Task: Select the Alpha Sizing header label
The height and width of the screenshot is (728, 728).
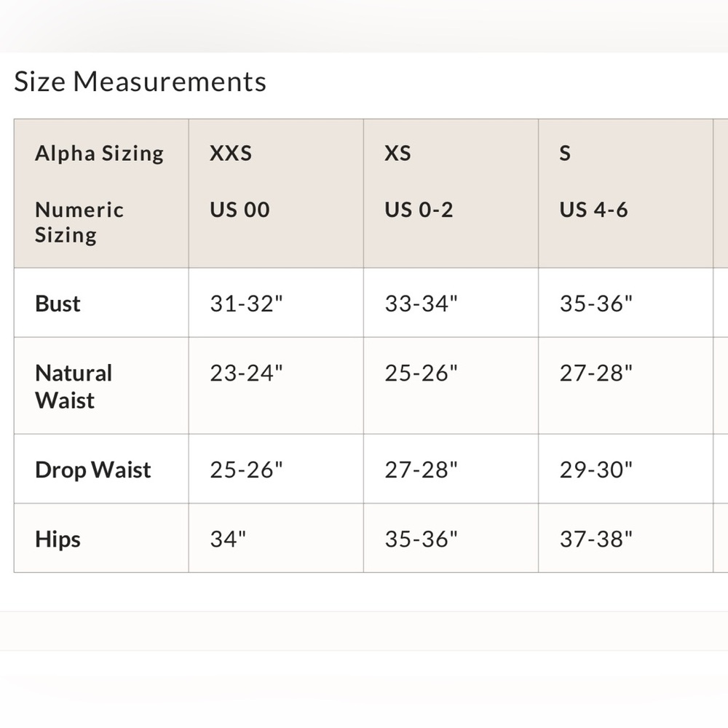Action: click(99, 153)
